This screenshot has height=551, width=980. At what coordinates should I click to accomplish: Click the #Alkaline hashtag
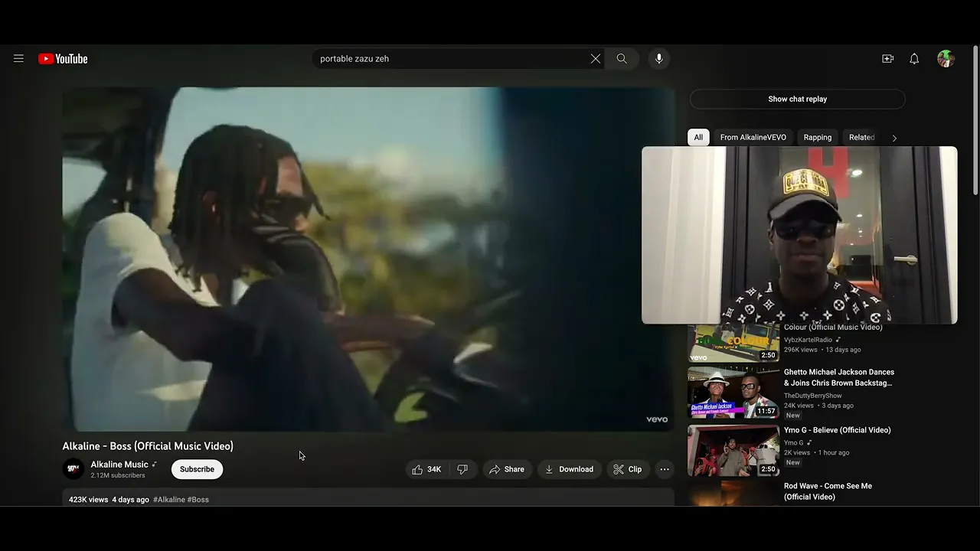(x=169, y=500)
